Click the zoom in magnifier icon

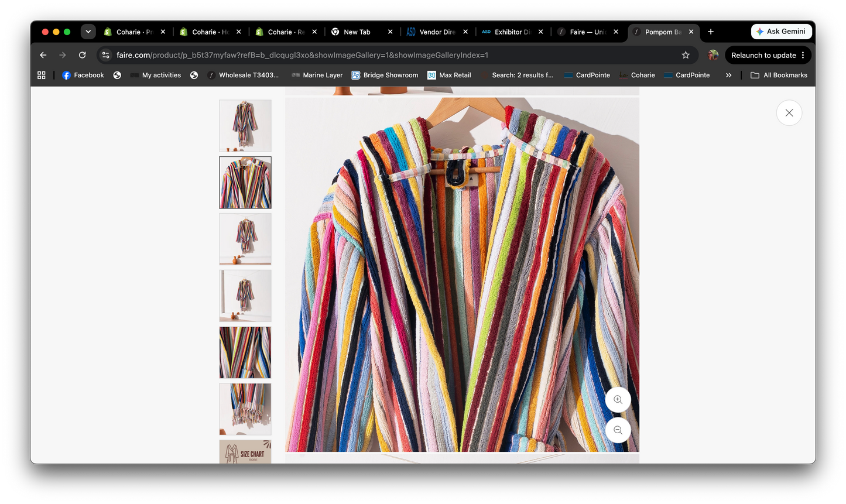(618, 400)
